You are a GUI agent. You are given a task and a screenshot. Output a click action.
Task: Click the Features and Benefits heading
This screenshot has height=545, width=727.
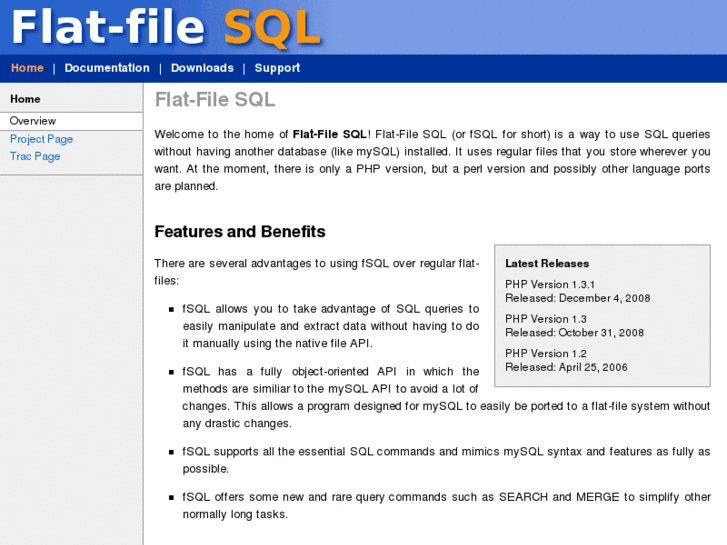click(240, 231)
